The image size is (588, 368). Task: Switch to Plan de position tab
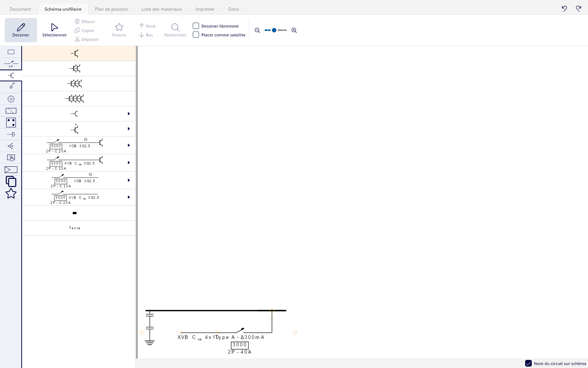pos(111,9)
